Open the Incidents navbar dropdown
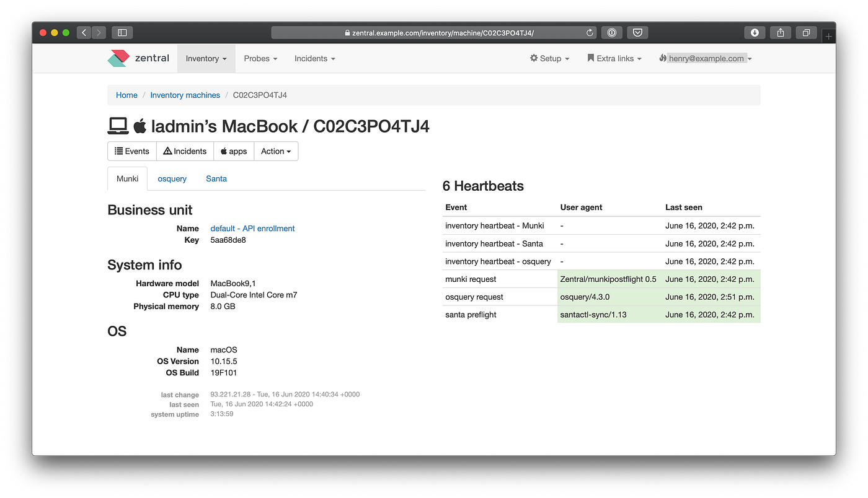Image resolution: width=868 pixels, height=498 pixels. click(x=315, y=58)
